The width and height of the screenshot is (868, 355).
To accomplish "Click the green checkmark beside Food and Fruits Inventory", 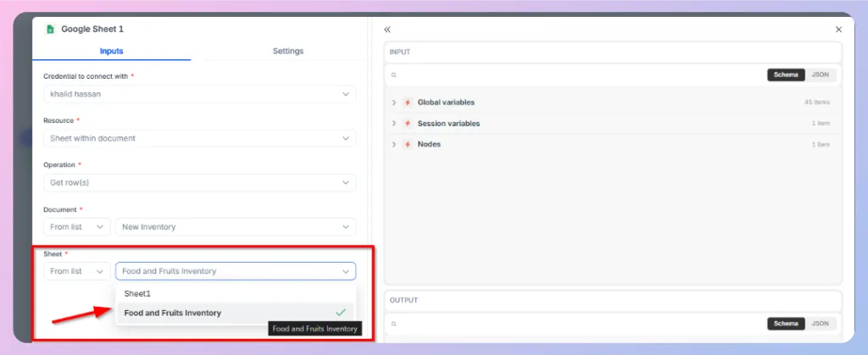I will (x=341, y=313).
